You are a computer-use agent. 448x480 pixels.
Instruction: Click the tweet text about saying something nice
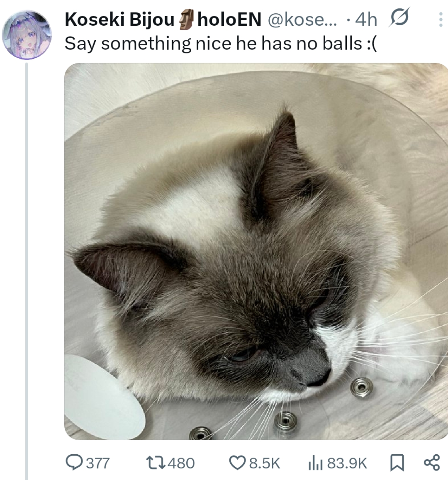(x=221, y=43)
